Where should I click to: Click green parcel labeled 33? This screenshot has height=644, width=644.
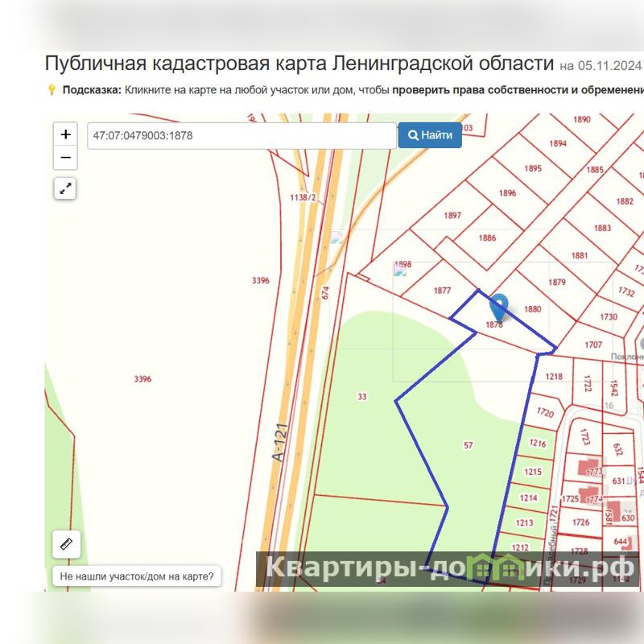362,396
